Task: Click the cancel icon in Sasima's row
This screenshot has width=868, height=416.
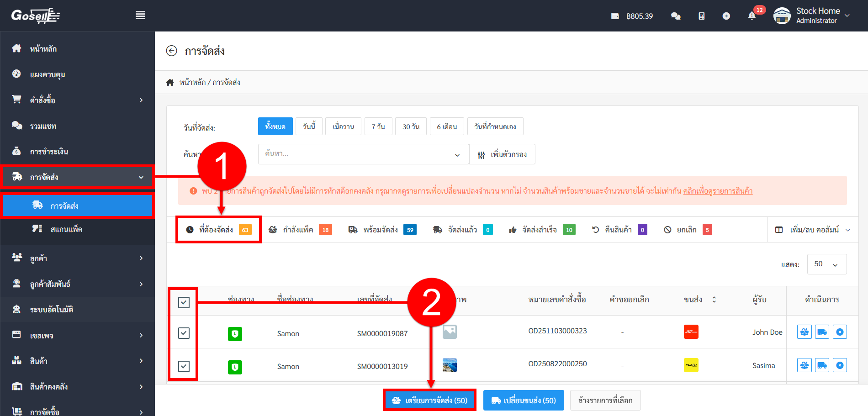Action: (840, 365)
